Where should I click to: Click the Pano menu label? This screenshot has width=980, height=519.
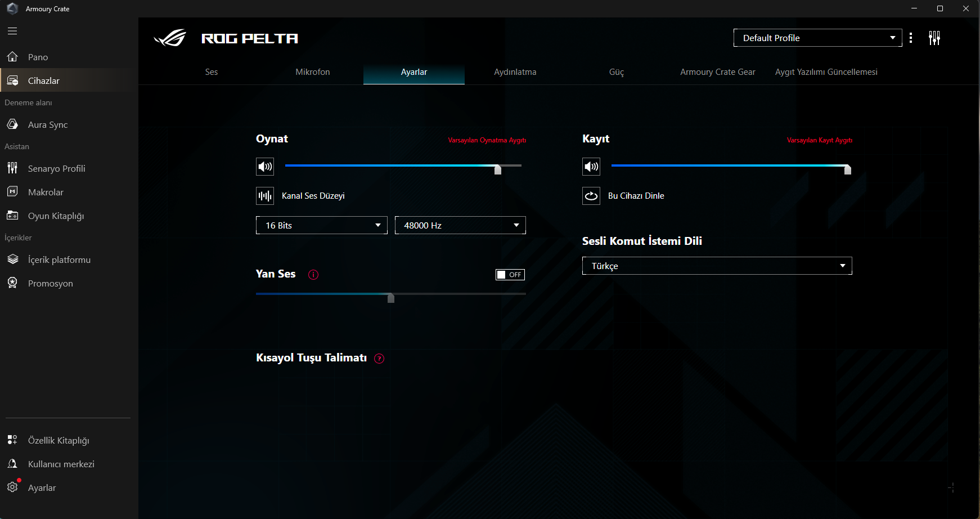[x=38, y=57]
